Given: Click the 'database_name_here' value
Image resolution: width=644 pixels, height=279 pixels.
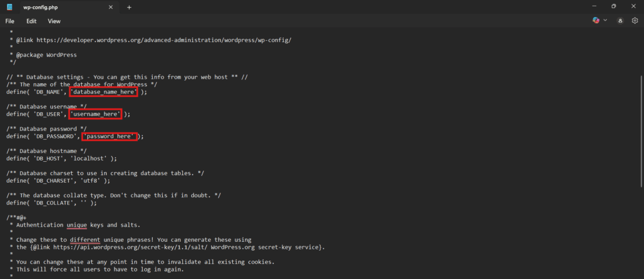Looking at the screenshot, I should [103, 92].
